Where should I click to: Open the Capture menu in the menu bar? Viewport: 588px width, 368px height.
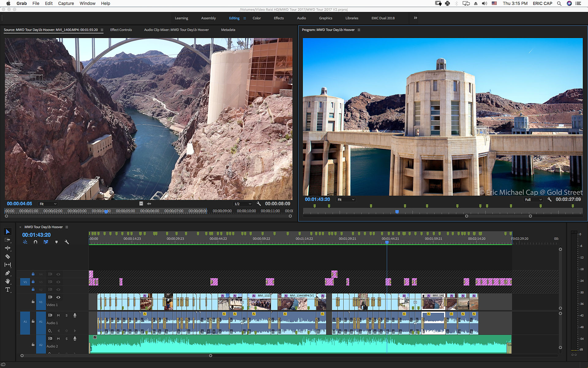tap(66, 3)
